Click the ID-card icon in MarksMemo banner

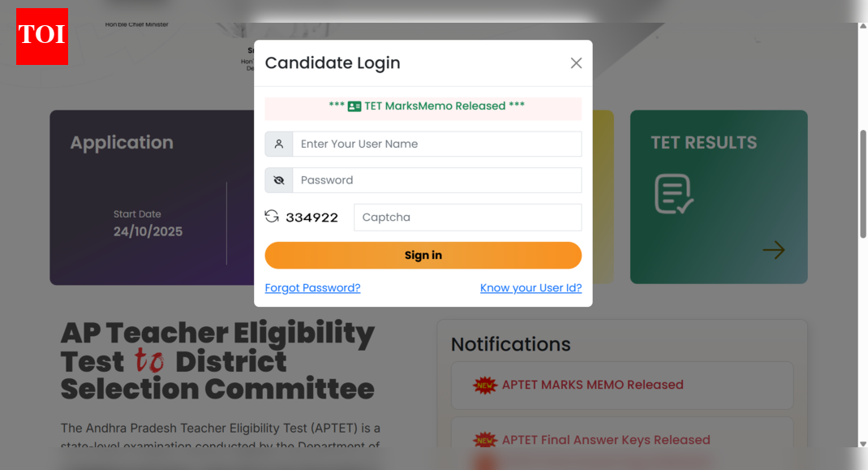(354, 106)
